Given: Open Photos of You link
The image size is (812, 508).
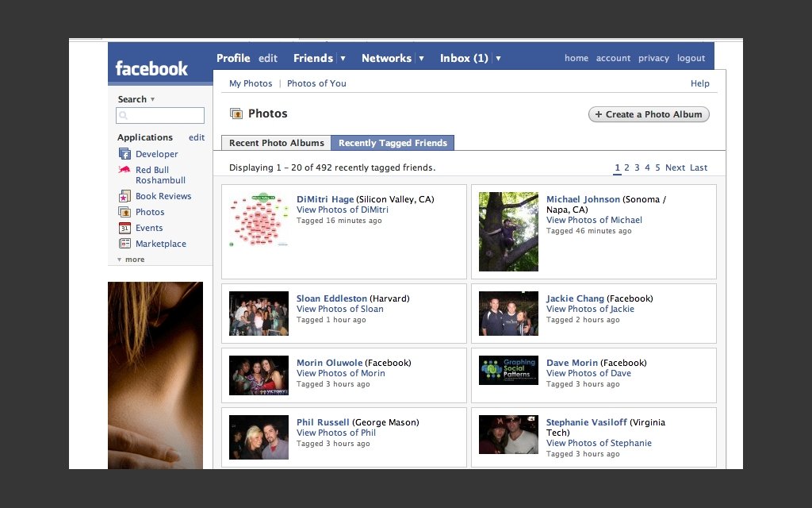Looking at the screenshot, I should coord(316,83).
